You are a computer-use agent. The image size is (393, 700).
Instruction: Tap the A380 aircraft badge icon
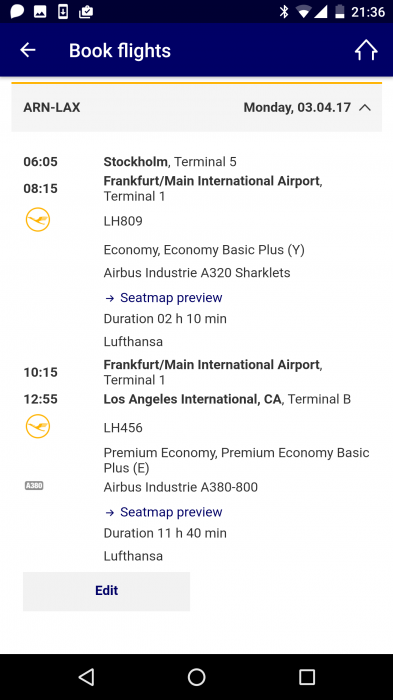(x=34, y=486)
